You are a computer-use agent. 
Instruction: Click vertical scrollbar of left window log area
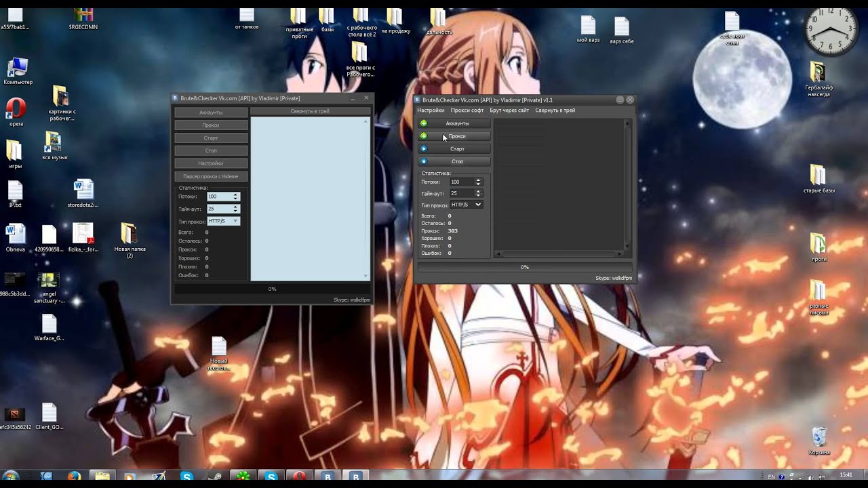pos(366,199)
